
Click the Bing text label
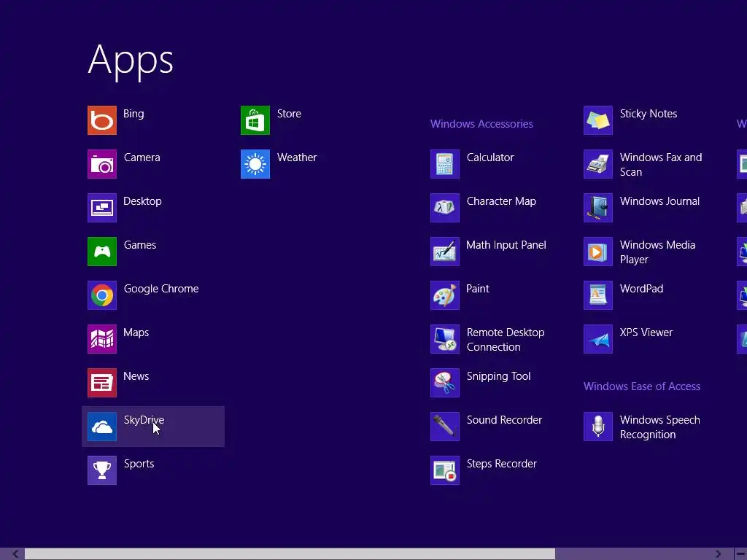(133, 114)
